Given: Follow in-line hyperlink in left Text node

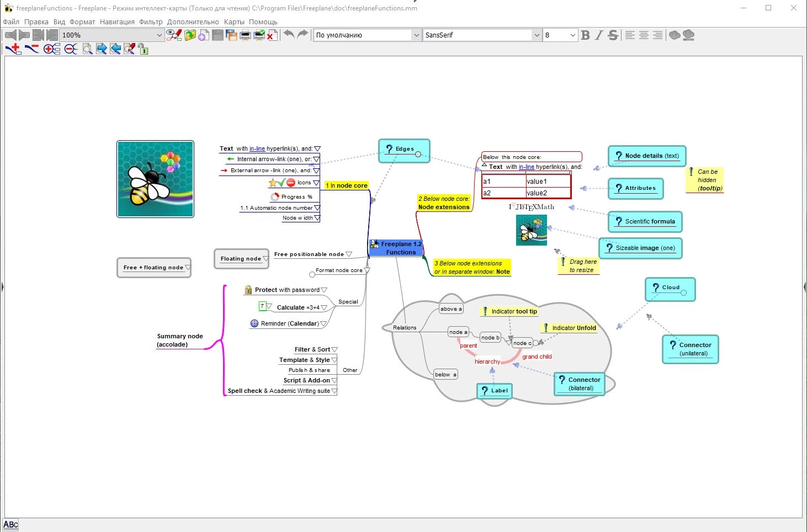Looking at the screenshot, I should [257, 149].
